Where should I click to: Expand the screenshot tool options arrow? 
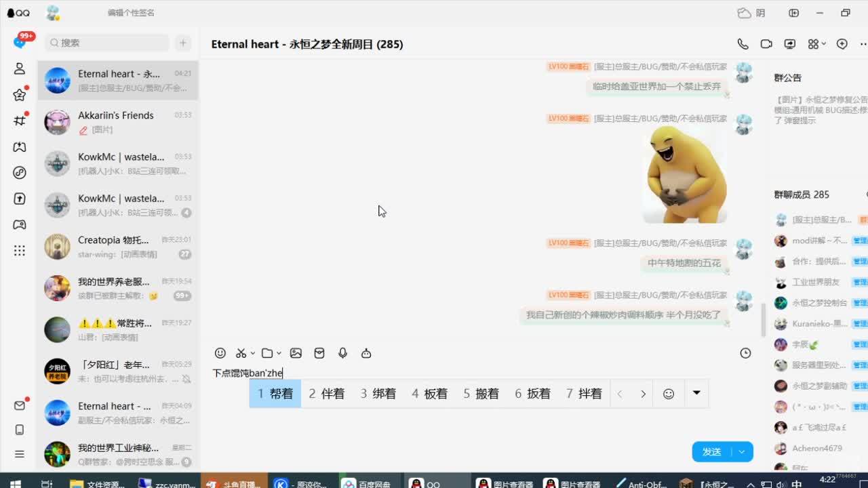(252, 353)
